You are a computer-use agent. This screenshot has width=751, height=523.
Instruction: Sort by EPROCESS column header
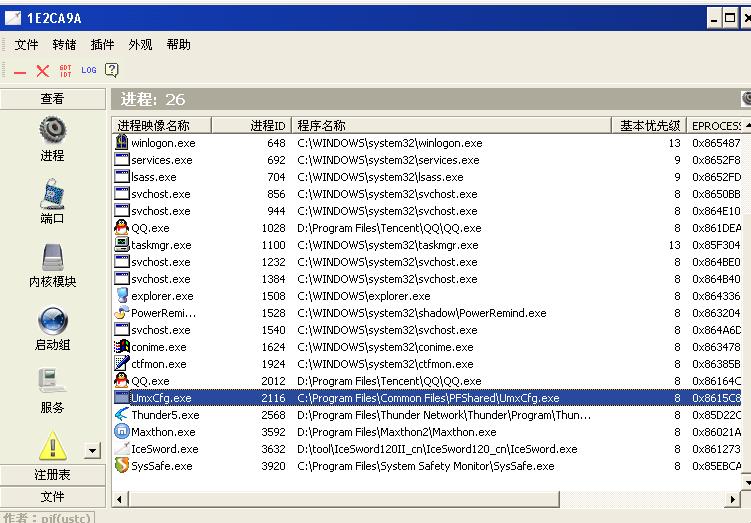pos(716,125)
